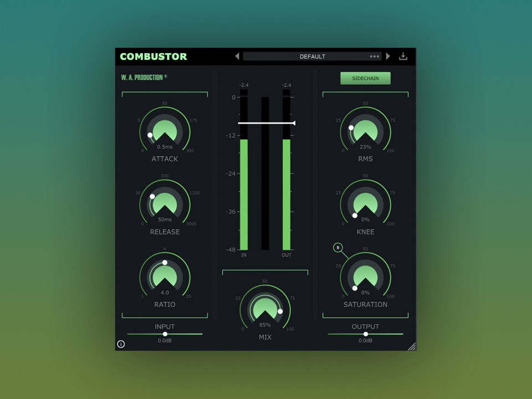Click the resize grip corner handle

click(x=411, y=346)
